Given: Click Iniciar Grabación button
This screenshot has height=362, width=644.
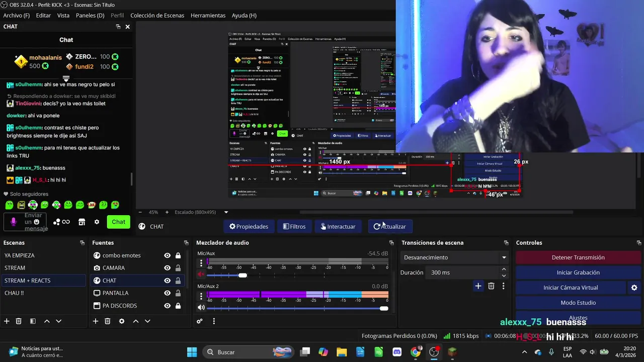Looking at the screenshot, I should click(578, 273).
